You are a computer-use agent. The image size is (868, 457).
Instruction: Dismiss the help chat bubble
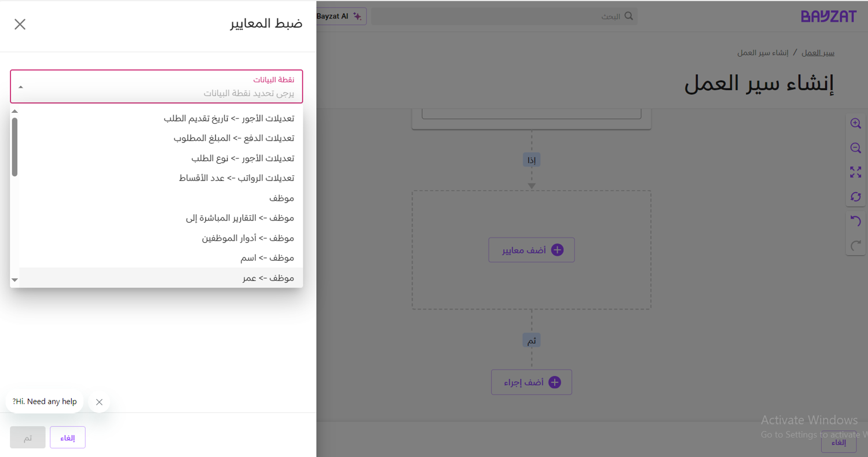coord(99,402)
